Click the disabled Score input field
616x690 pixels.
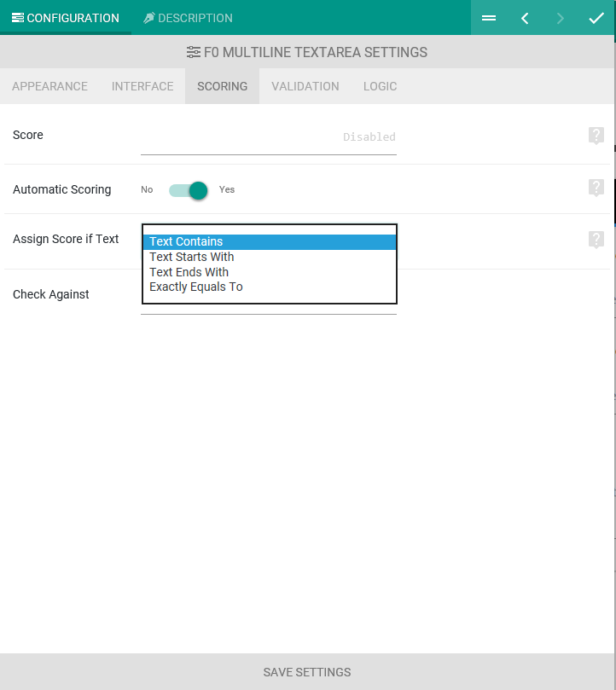click(269, 137)
